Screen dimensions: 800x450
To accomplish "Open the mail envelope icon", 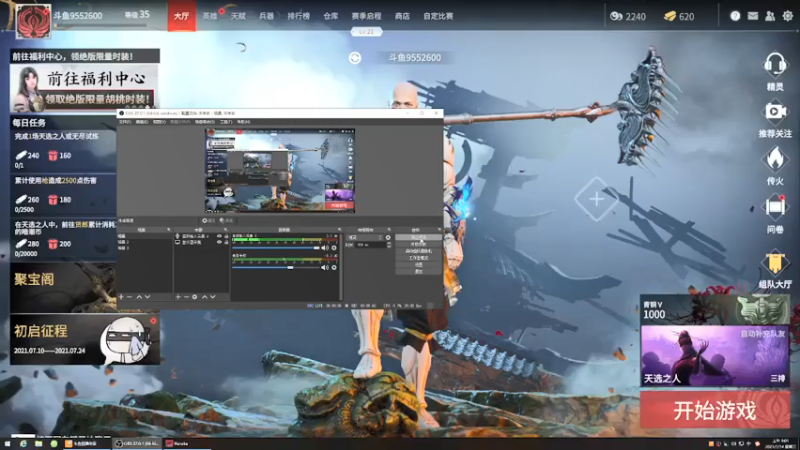I will [753, 16].
